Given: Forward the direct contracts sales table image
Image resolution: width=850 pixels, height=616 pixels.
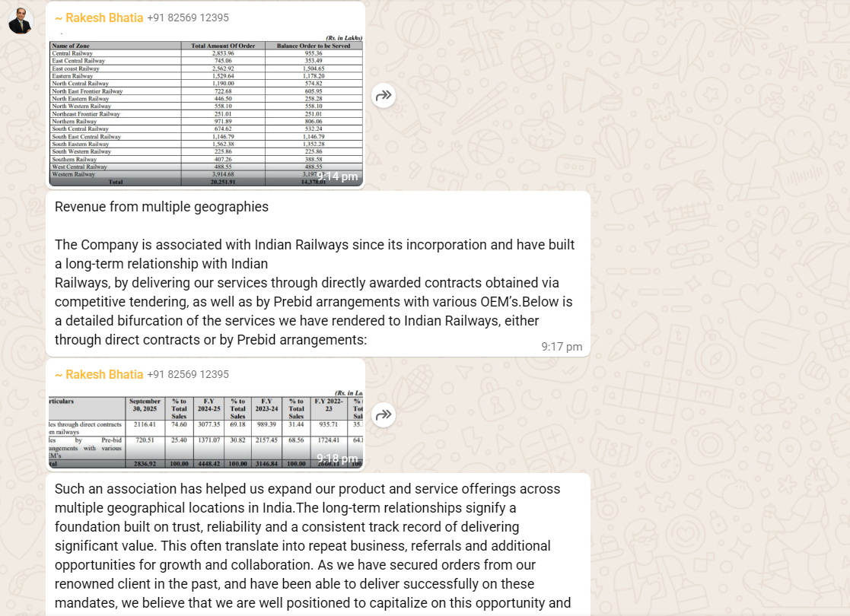Looking at the screenshot, I should coord(384,414).
